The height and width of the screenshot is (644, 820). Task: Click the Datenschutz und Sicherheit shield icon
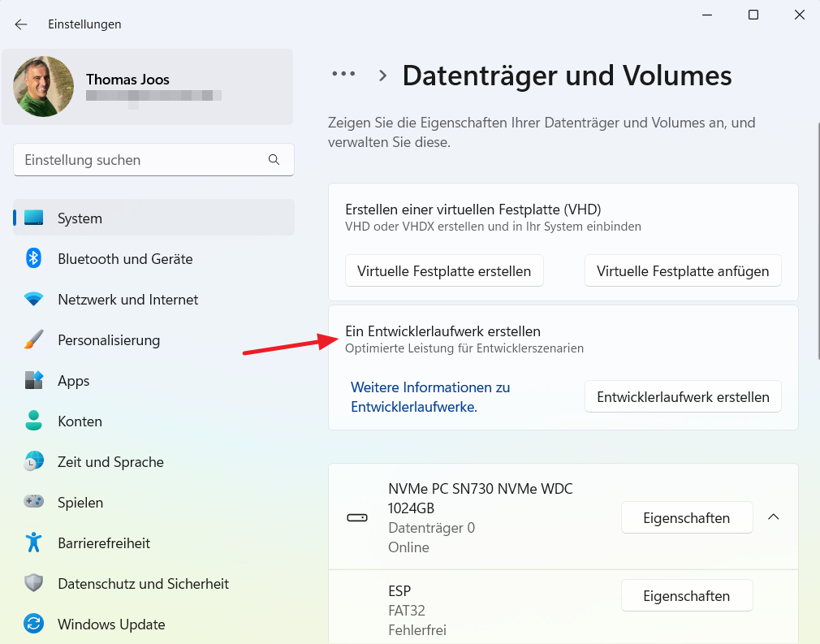coord(34,583)
